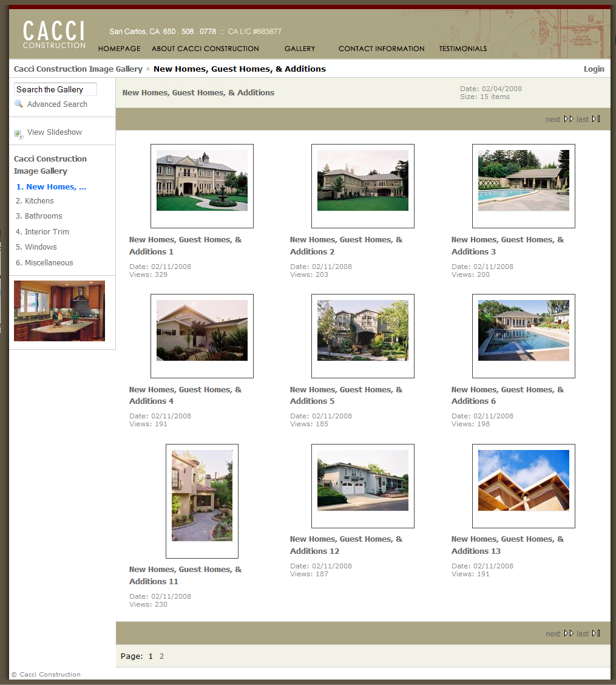Click the bottom next page arrow icon
The width and height of the screenshot is (616, 685).
tap(569, 633)
